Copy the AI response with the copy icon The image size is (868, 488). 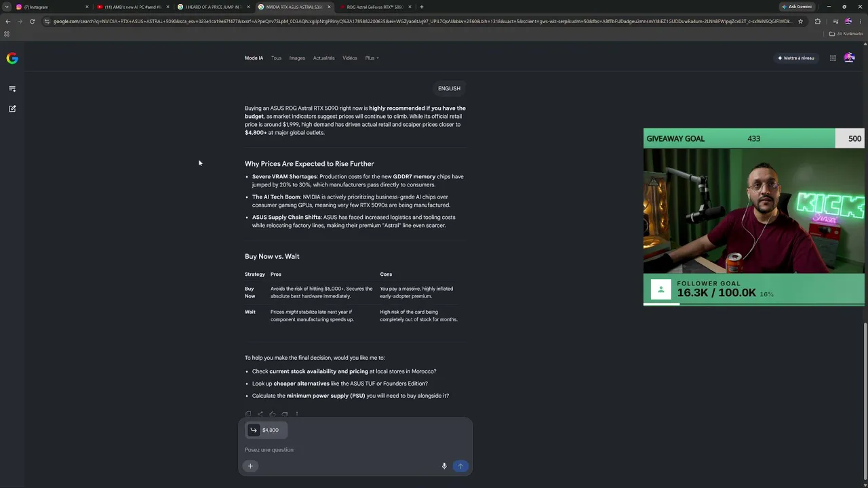[x=248, y=413]
